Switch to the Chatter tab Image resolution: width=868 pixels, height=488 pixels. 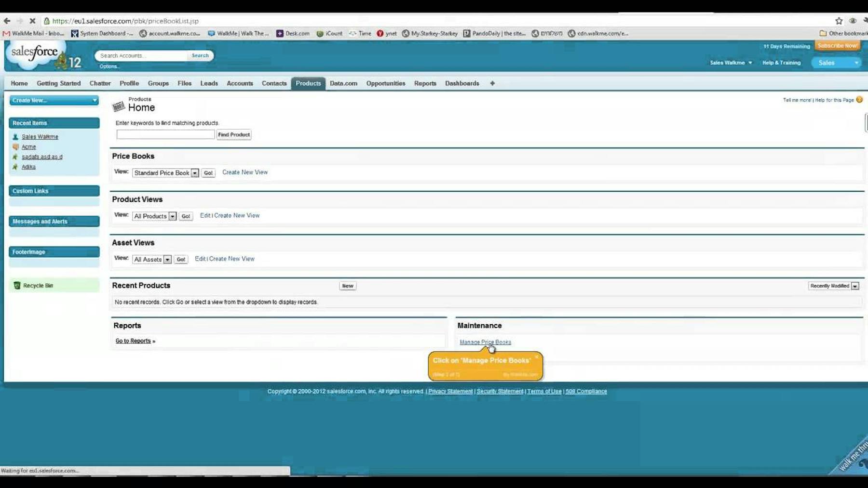coord(100,83)
